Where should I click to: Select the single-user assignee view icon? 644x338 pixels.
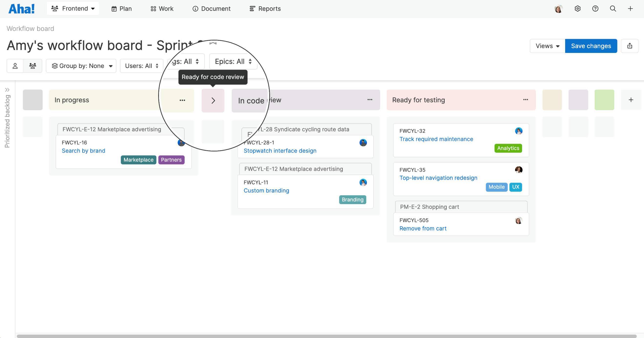15,66
